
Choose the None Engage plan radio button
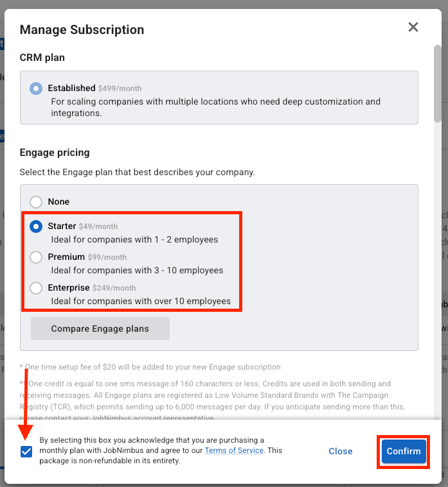pyautogui.click(x=36, y=202)
